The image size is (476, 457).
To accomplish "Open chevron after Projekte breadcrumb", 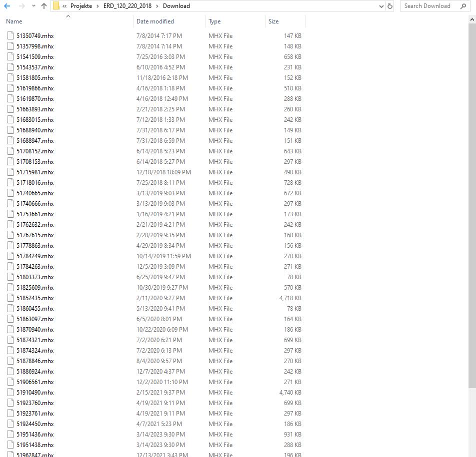I will 97,6.
